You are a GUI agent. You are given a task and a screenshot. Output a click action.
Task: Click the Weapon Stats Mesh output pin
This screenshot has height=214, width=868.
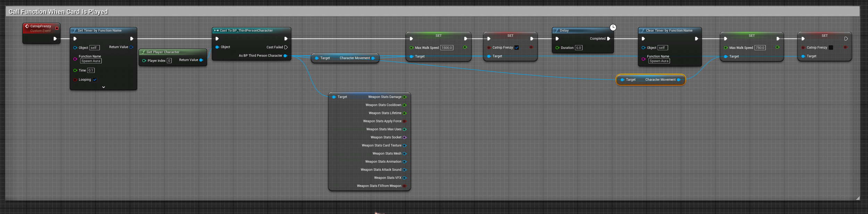coord(404,153)
